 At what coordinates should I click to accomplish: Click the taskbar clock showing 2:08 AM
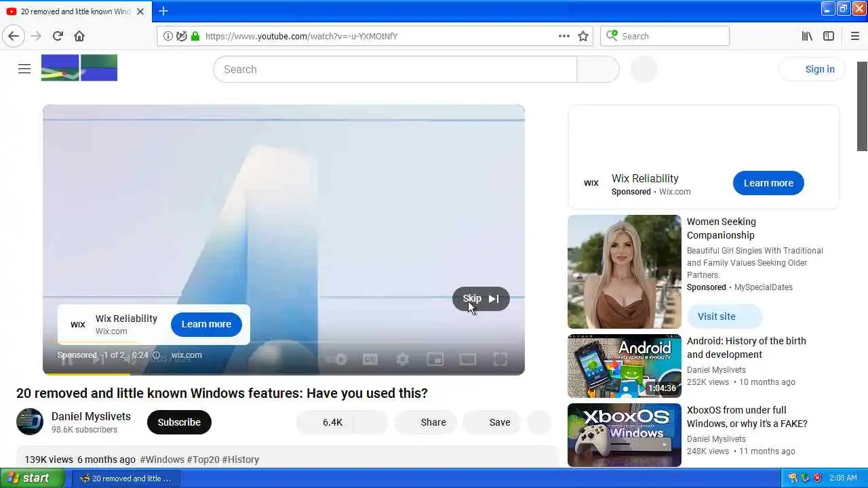[x=843, y=478]
